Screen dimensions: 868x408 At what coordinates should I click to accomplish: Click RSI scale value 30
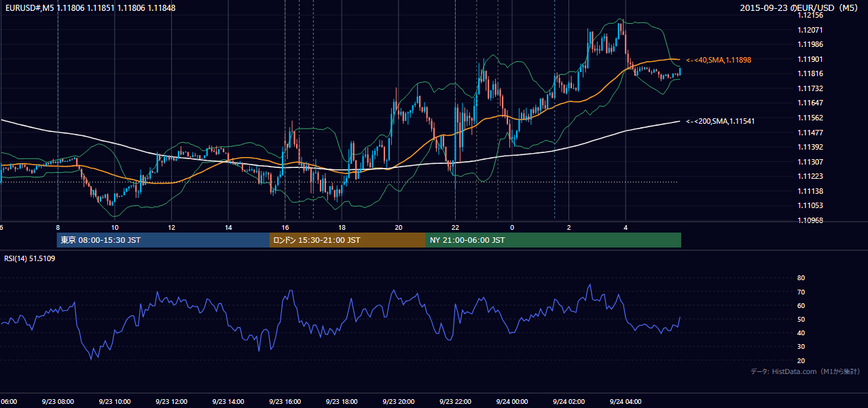(x=801, y=346)
